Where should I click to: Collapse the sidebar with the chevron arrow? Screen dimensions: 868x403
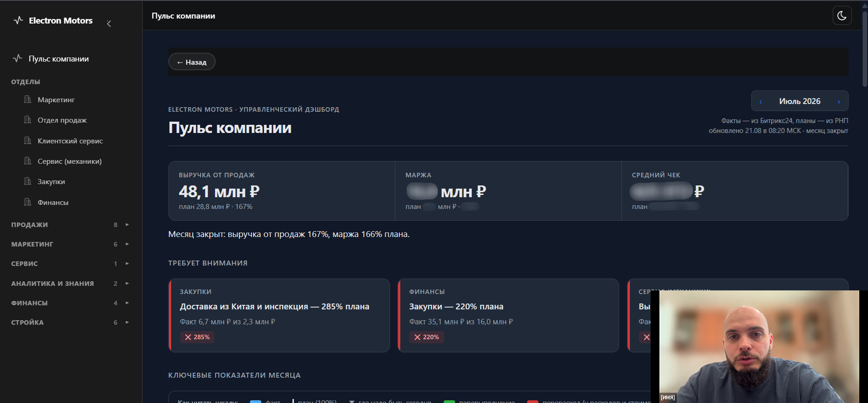109,24
